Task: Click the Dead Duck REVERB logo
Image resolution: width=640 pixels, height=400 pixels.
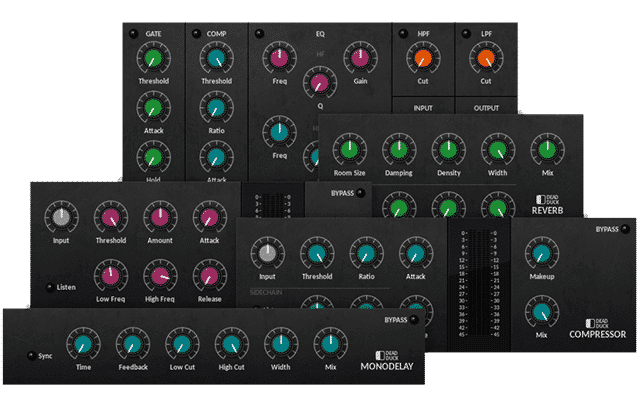Action: [547, 205]
